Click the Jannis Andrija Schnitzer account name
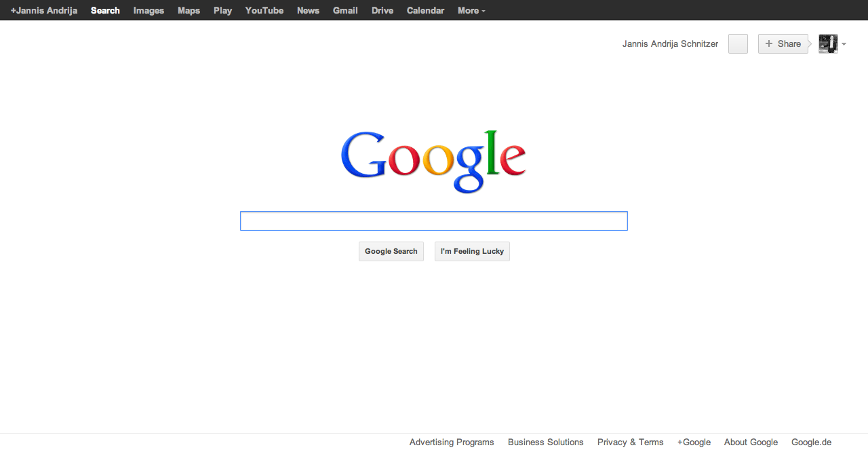 tap(670, 43)
